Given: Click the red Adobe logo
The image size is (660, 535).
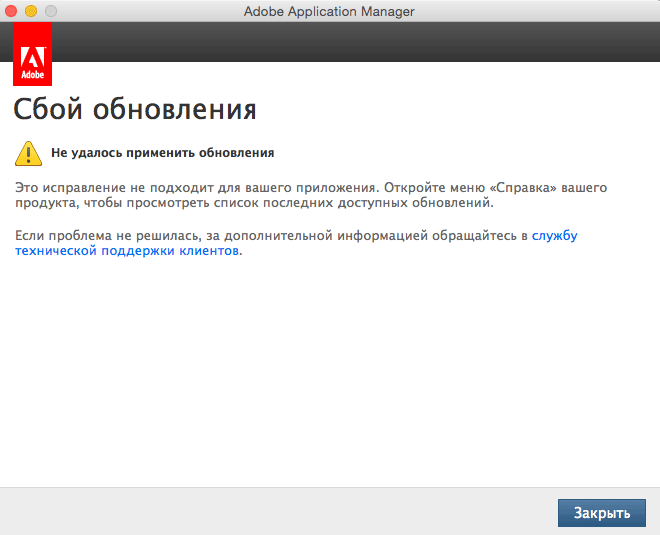Looking at the screenshot, I should coord(32,54).
